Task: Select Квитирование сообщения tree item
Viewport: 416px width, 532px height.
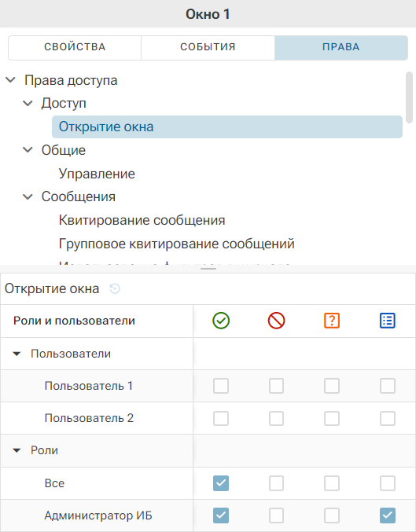Action: (x=142, y=220)
